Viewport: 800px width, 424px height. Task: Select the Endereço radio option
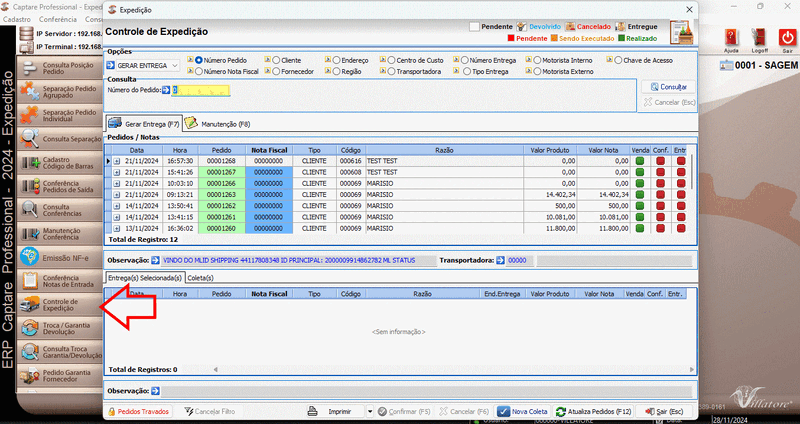pyautogui.click(x=337, y=60)
